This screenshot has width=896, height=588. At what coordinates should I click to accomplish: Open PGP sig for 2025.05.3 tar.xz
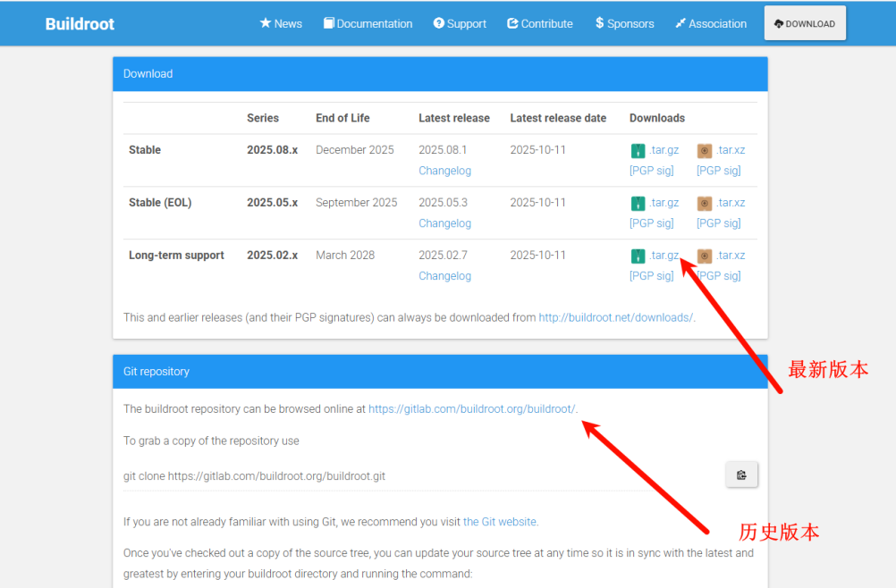pos(718,223)
